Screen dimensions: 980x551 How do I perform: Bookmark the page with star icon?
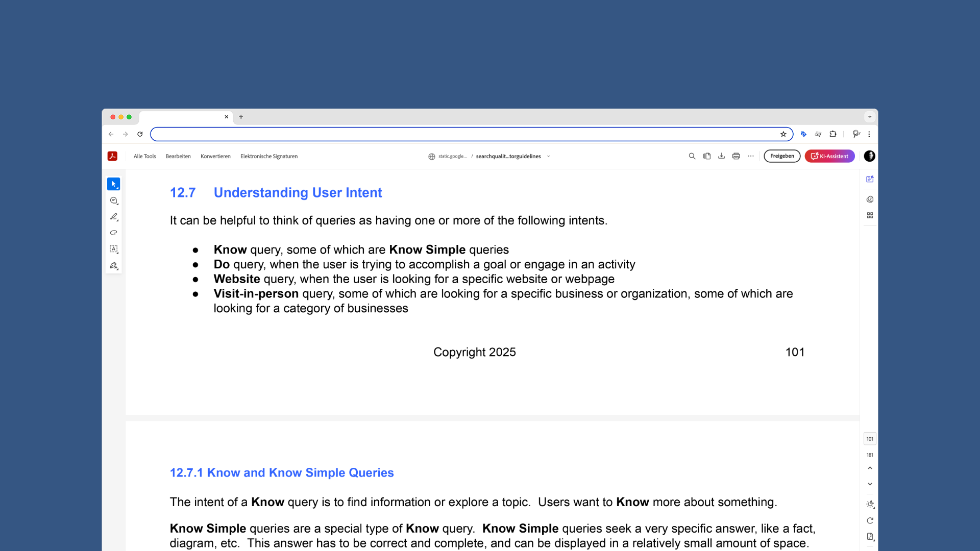pyautogui.click(x=783, y=134)
